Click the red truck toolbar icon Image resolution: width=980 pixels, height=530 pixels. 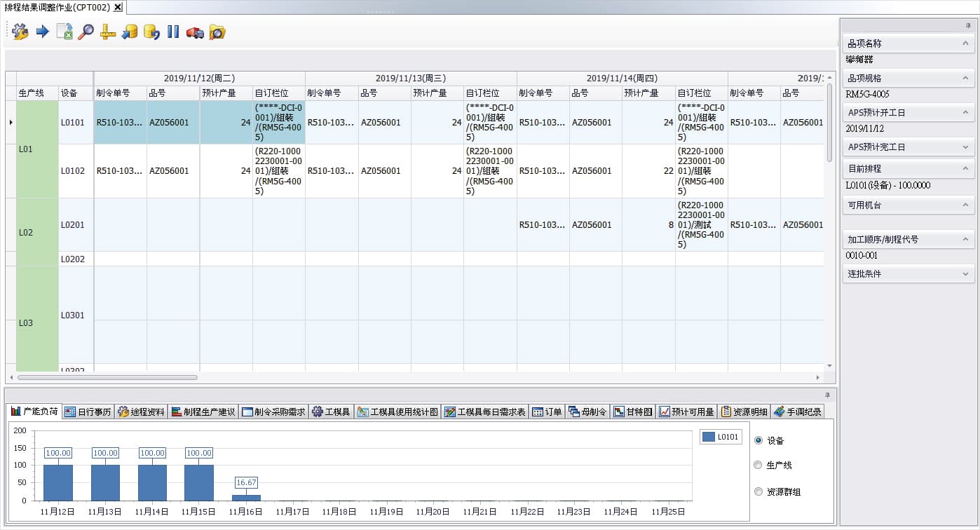[x=195, y=32]
